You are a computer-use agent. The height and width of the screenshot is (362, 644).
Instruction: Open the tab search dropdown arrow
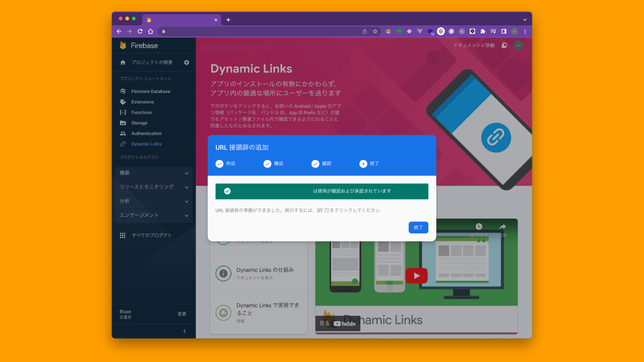(x=525, y=20)
